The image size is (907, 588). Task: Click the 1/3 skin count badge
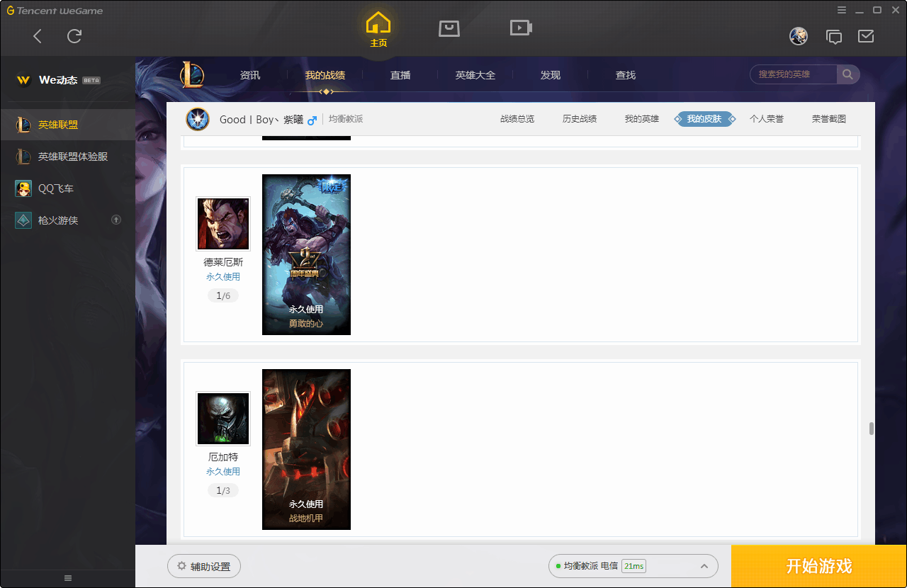[x=223, y=490]
